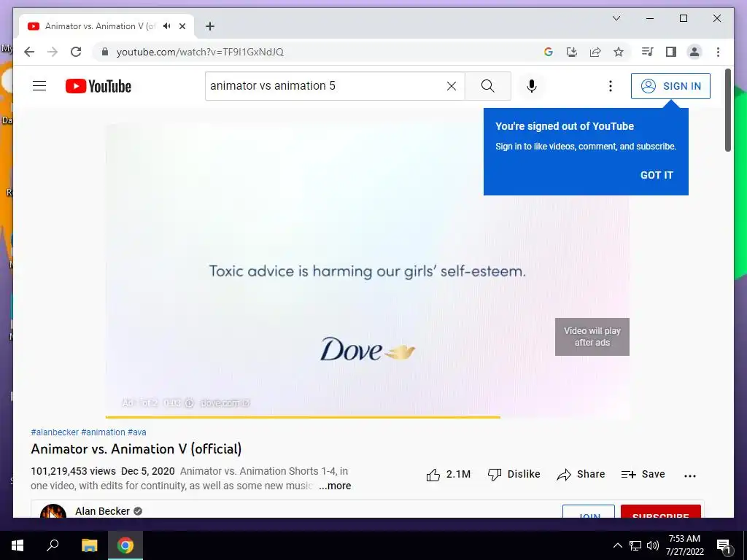Open YouTube settings three-dot menu
Screen dimensions: 747x560
[611, 86]
